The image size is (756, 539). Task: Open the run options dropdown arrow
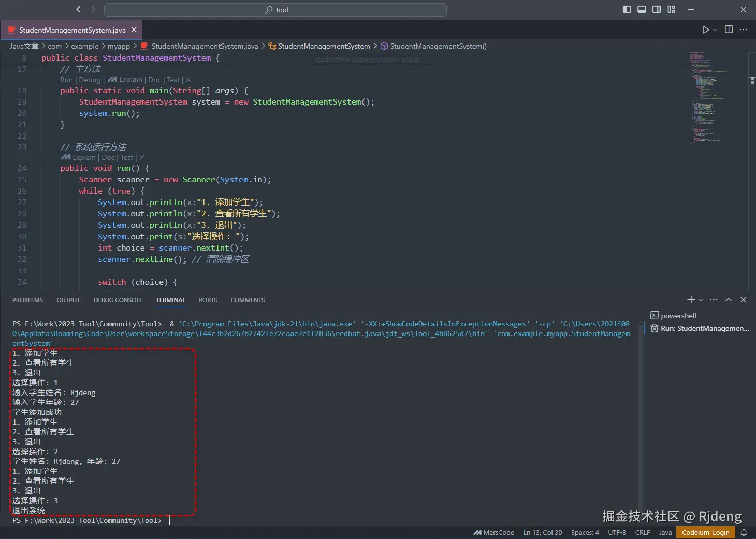click(x=715, y=30)
